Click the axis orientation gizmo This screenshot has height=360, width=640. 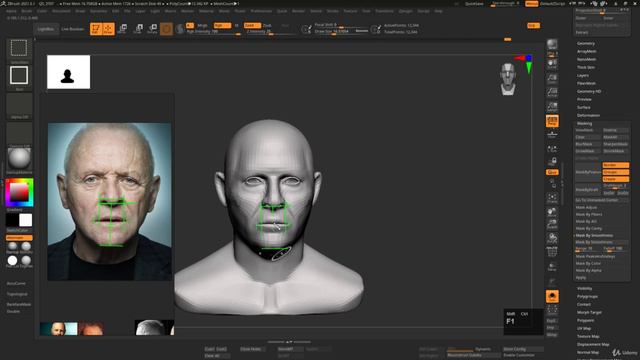(x=525, y=63)
